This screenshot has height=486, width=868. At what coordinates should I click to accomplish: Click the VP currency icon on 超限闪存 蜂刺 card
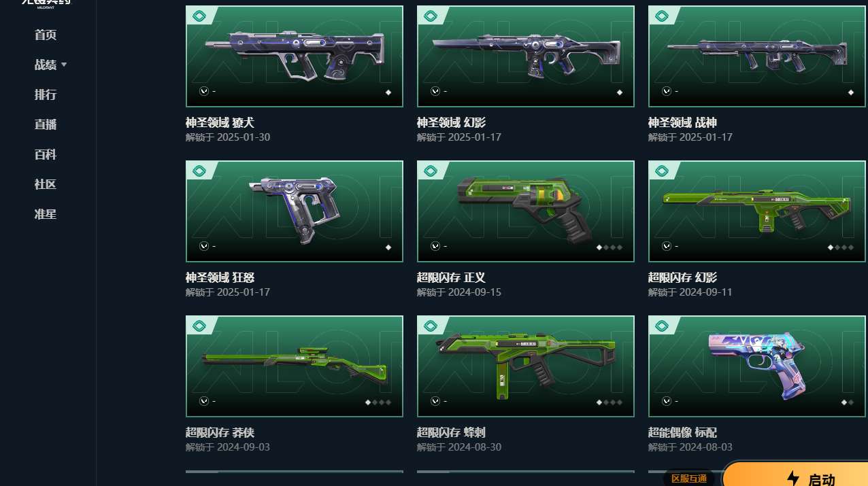click(435, 401)
